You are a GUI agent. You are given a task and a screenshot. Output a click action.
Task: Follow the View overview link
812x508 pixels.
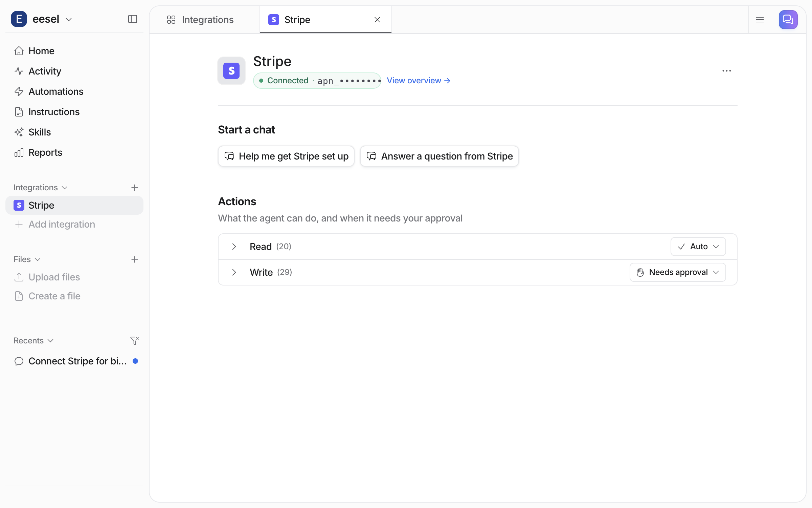pyautogui.click(x=419, y=81)
